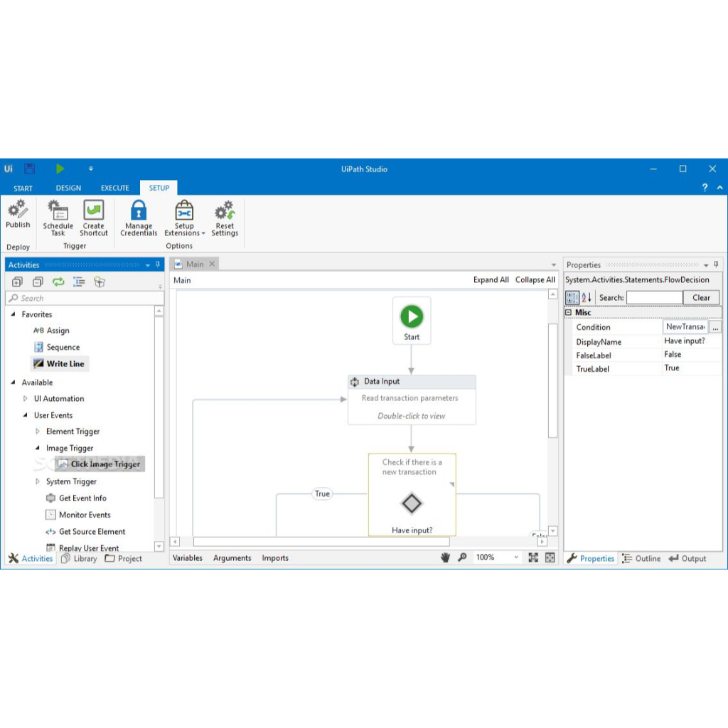Screen dimensions: 728x728
Task: Expand the System Trigger node
Action: point(38,481)
